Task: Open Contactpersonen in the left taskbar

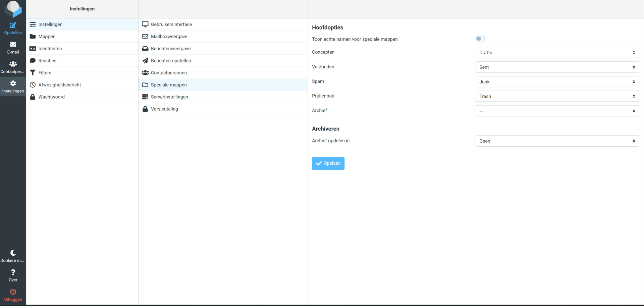Action: [x=13, y=67]
